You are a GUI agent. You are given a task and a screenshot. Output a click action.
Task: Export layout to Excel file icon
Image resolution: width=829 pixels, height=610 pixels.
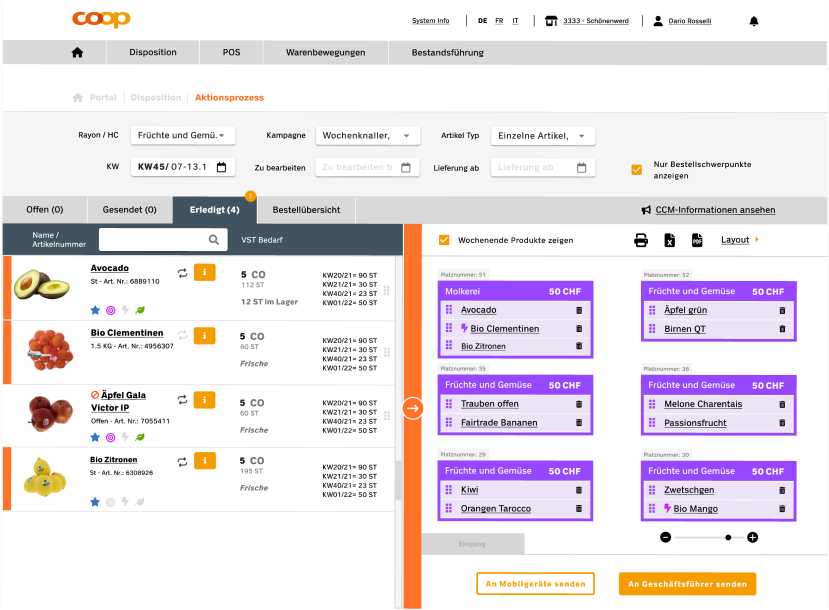[x=669, y=240]
